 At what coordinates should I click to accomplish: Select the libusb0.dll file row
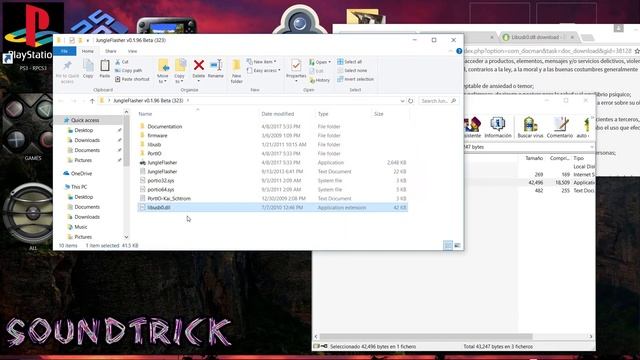273,207
